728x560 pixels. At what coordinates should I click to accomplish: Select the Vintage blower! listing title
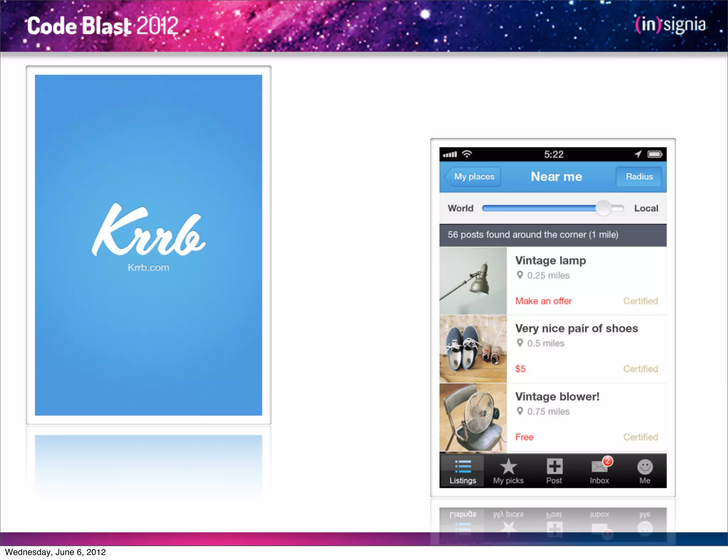click(x=557, y=396)
